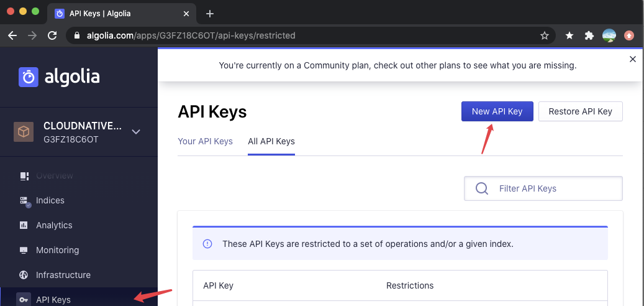Open the Monitoring screen icon
The width and height of the screenshot is (644, 306).
tap(24, 250)
